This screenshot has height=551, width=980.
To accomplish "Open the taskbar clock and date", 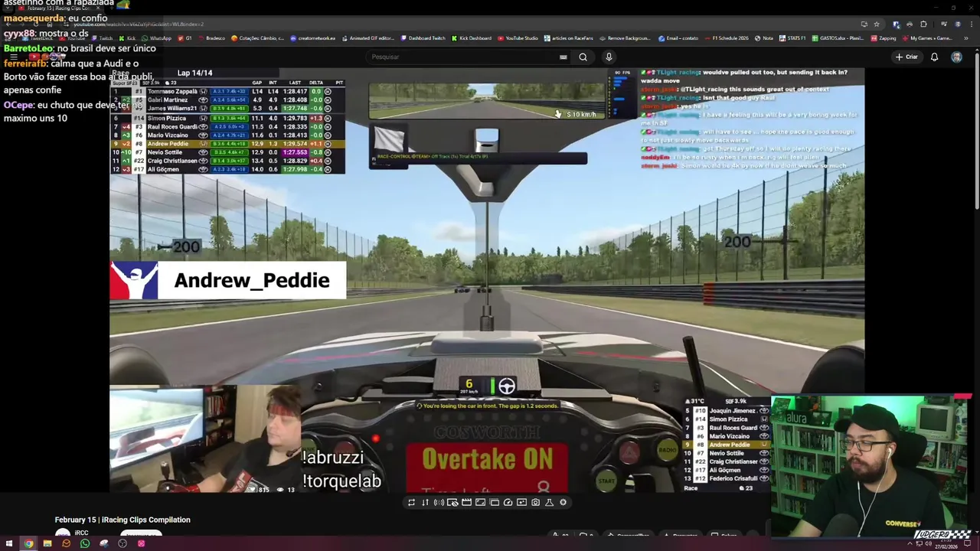I will click(946, 543).
